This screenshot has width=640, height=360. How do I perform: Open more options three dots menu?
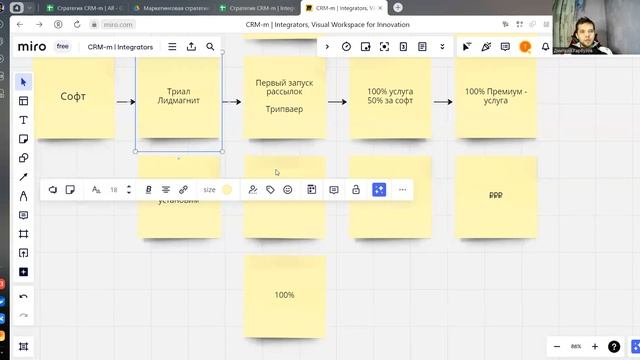pyautogui.click(x=402, y=189)
